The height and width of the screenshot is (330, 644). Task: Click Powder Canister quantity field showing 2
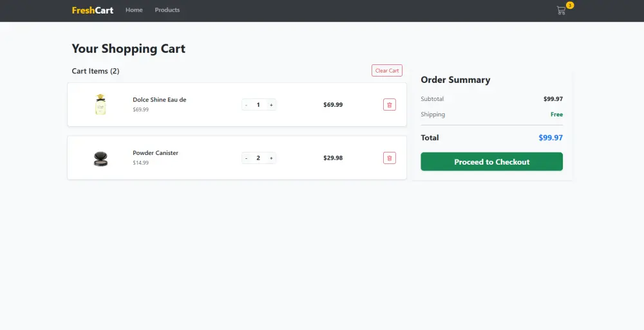point(258,158)
